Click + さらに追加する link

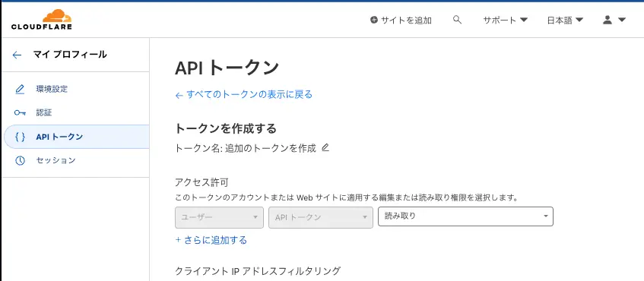click(211, 240)
